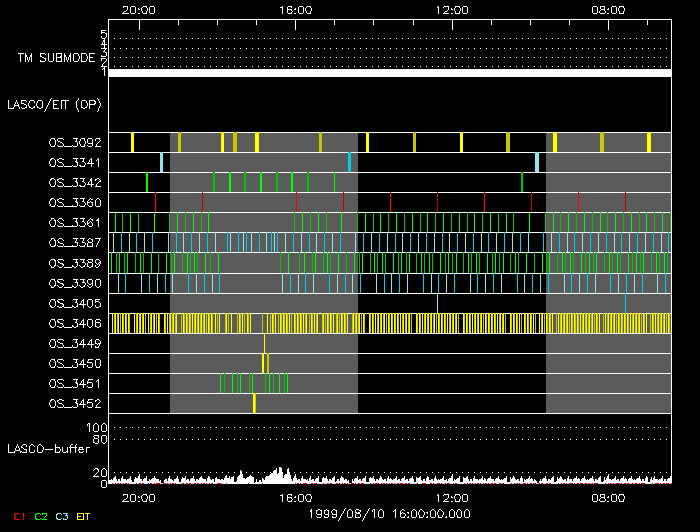Click the yellow marker in OS_3449 row
This screenshot has height=532, width=700.
pos(264,343)
